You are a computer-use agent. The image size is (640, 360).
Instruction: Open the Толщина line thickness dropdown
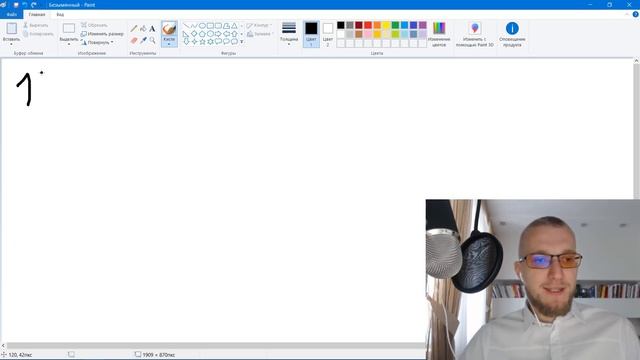click(x=289, y=33)
